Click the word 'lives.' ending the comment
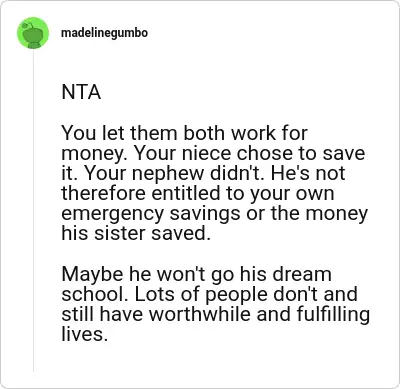The height and width of the screenshot is (389, 400). point(85,334)
